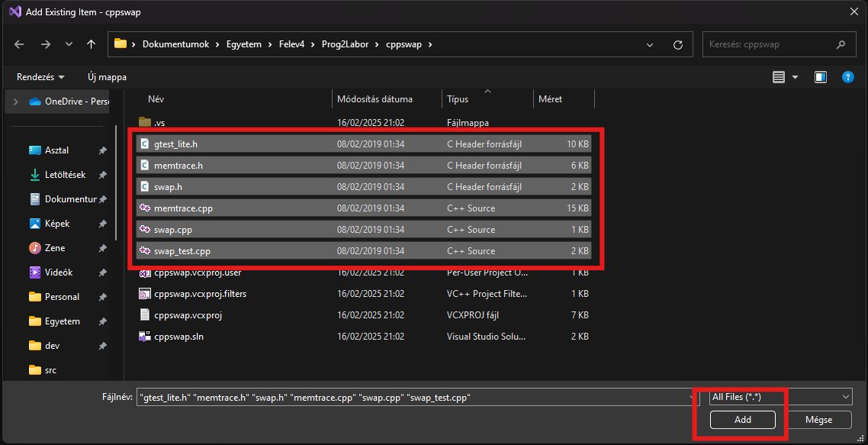868x445 pixels.
Task: Open the Rendezés organize menu
Action: click(40, 77)
